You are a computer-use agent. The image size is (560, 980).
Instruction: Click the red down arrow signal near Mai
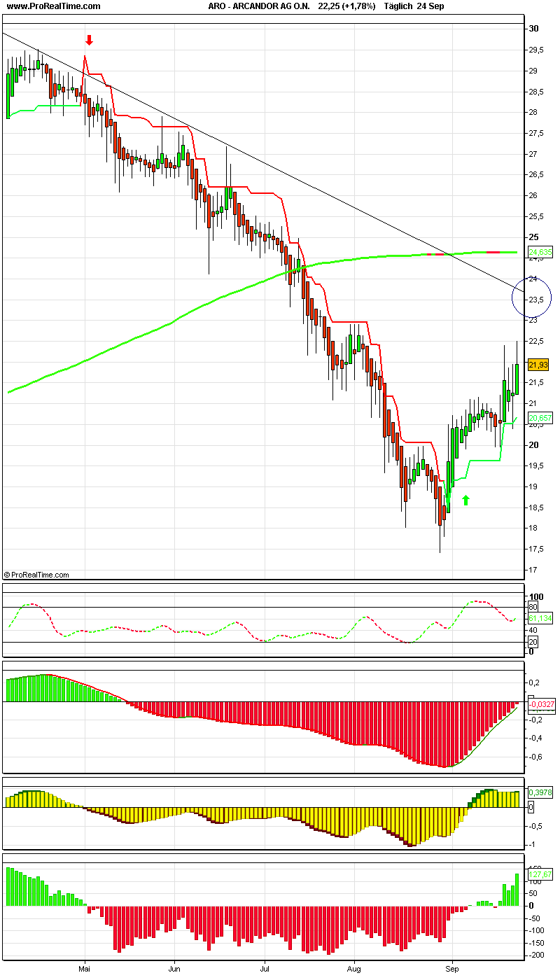[88, 40]
